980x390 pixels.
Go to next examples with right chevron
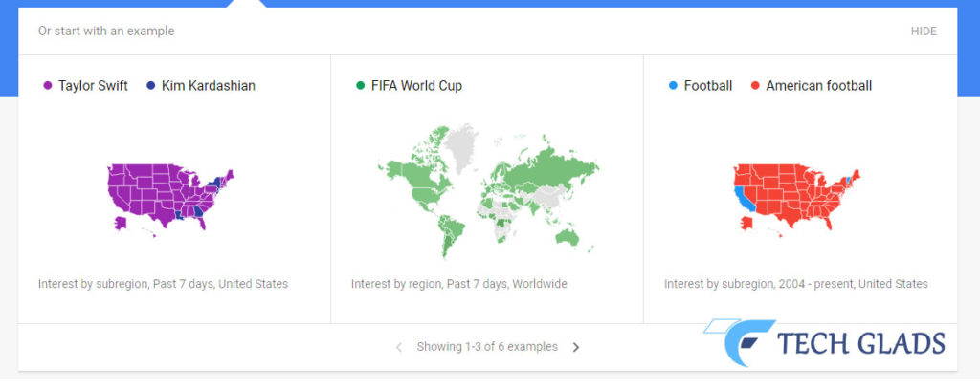576,347
